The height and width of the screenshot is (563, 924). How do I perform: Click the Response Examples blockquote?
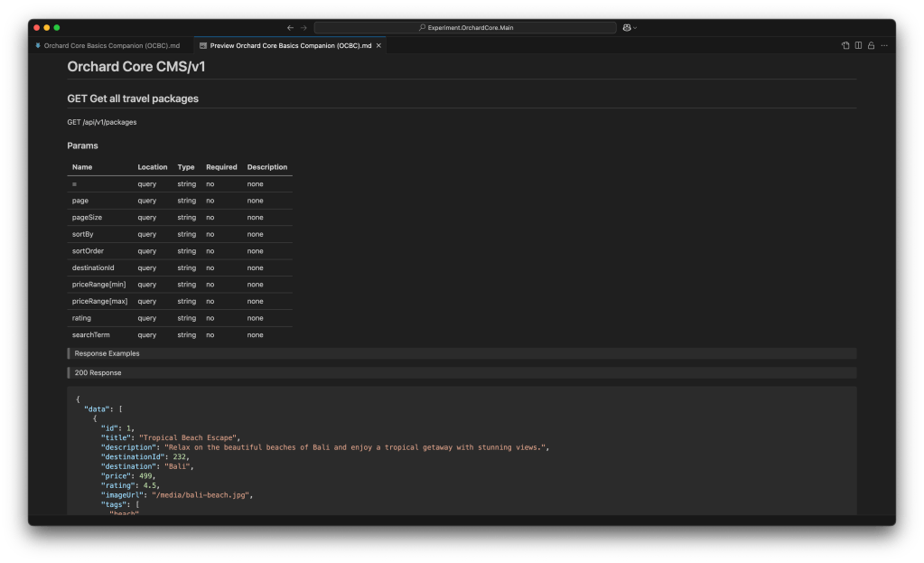(x=107, y=353)
